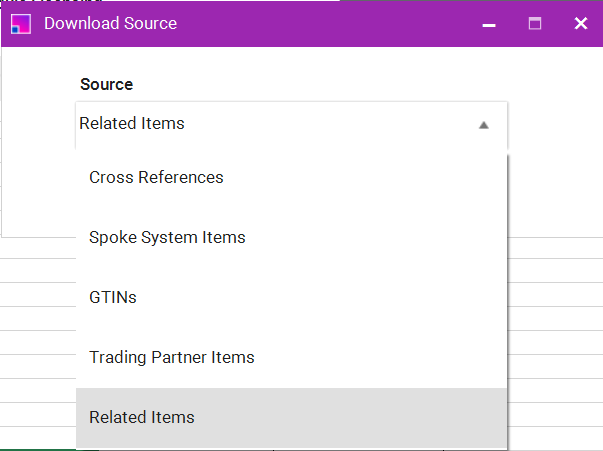Viewport: 603px width, 451px height.
Task: Click the Download Source app icon in title bar
Action: pos(21,24)
